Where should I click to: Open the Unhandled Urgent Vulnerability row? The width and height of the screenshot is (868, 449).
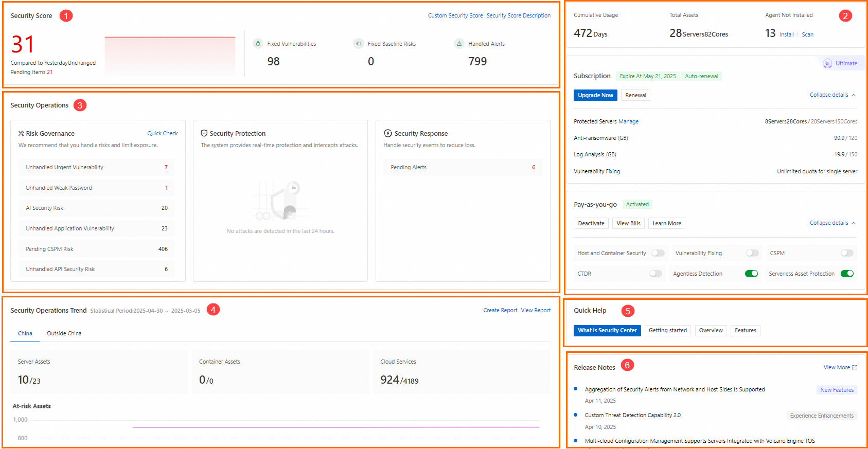pyautogui.click(x=97, y=167)
